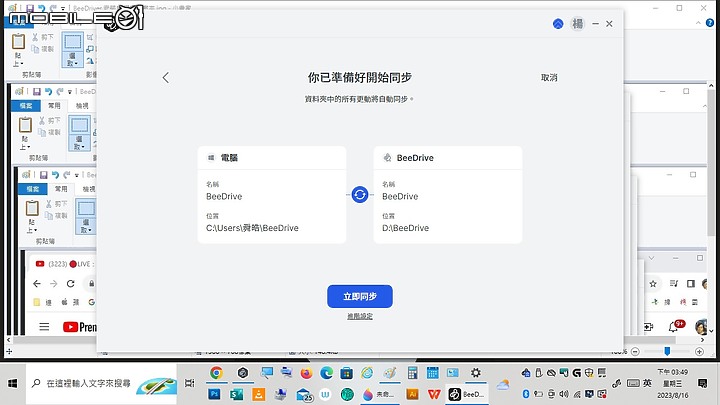Open touch keyboard tray icon
This screenshot has height=405, width=720.
(x=633, y=383)
